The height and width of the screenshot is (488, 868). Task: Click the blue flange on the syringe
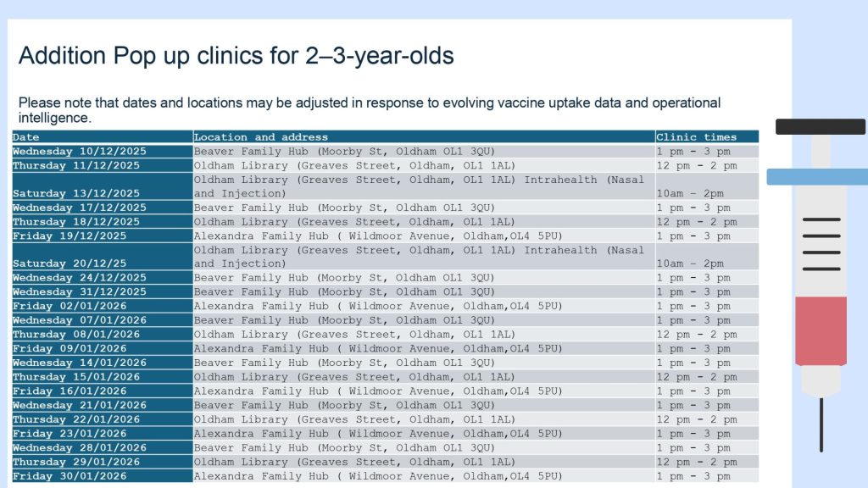pyautogui.click(x=817, y=176)
